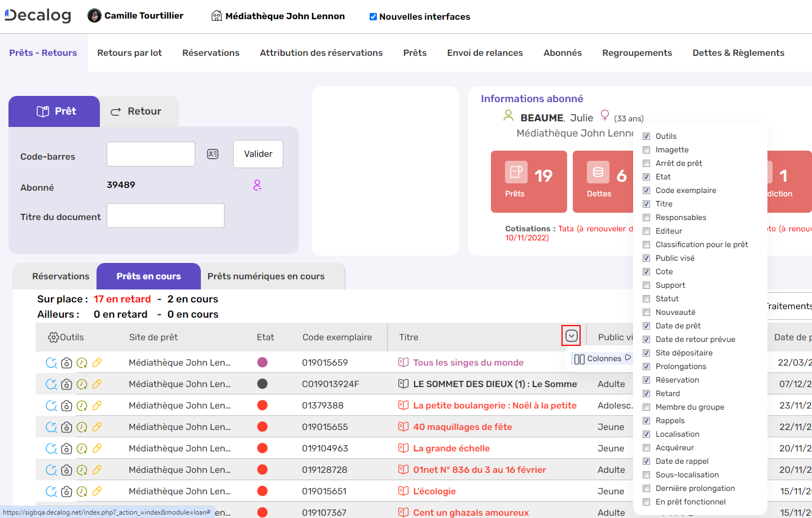Select the yellow pencil edit icon for 40 maquillages de fête
The image size is (812, 518).
tap(97, 427)
